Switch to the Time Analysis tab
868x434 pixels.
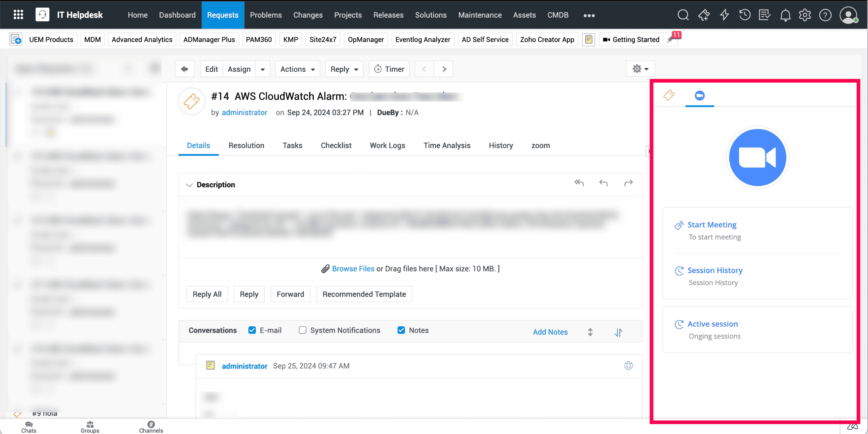coord(447,146)
